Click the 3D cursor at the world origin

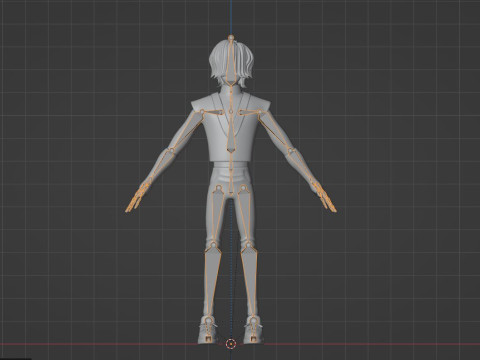point(231,344)
